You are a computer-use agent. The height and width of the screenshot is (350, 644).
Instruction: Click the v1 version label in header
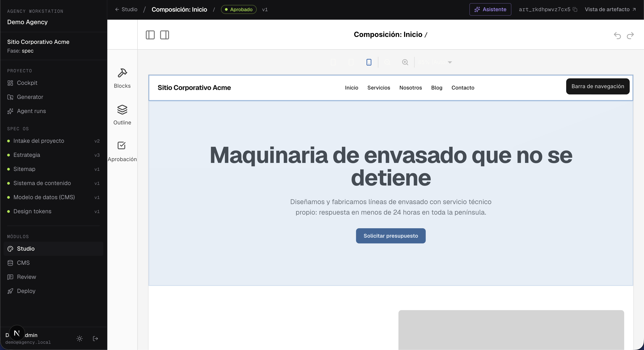265,9
